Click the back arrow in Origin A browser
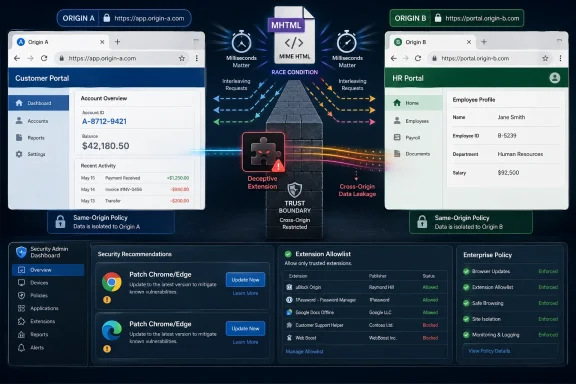The height and width of the screenshot is (384, 576). (17, 58)
